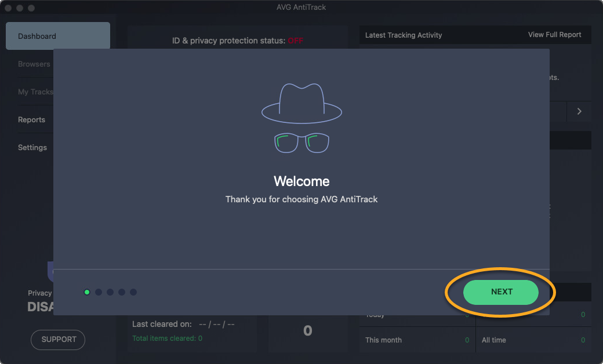Open the View Full Report link
This screenshot has height=364, width=603.
point(554,35)
